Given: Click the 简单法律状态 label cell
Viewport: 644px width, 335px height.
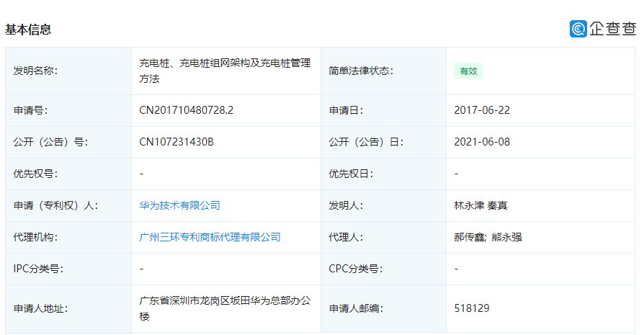Looking at the screenshot, I should point(361,71).
